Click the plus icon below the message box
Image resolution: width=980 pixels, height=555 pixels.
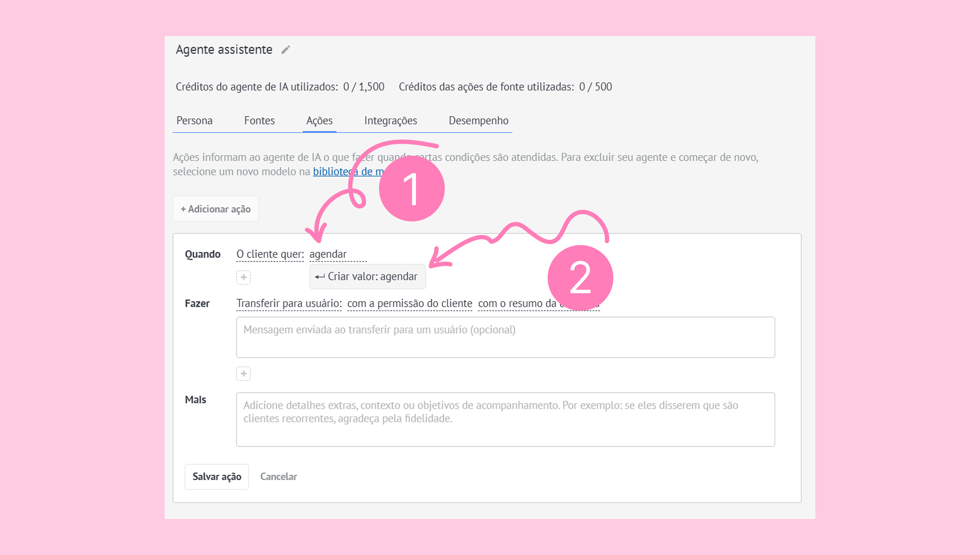click(x=244, y=374)
